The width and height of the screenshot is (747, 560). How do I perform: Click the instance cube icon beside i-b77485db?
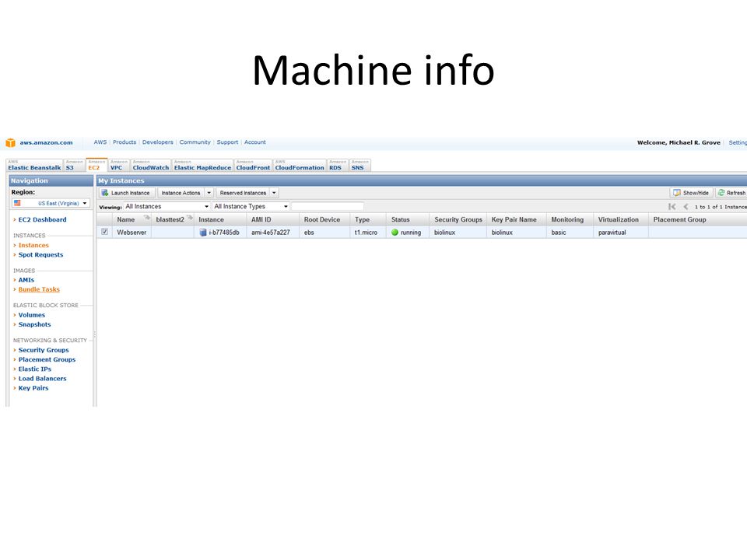tap(203, 233)
